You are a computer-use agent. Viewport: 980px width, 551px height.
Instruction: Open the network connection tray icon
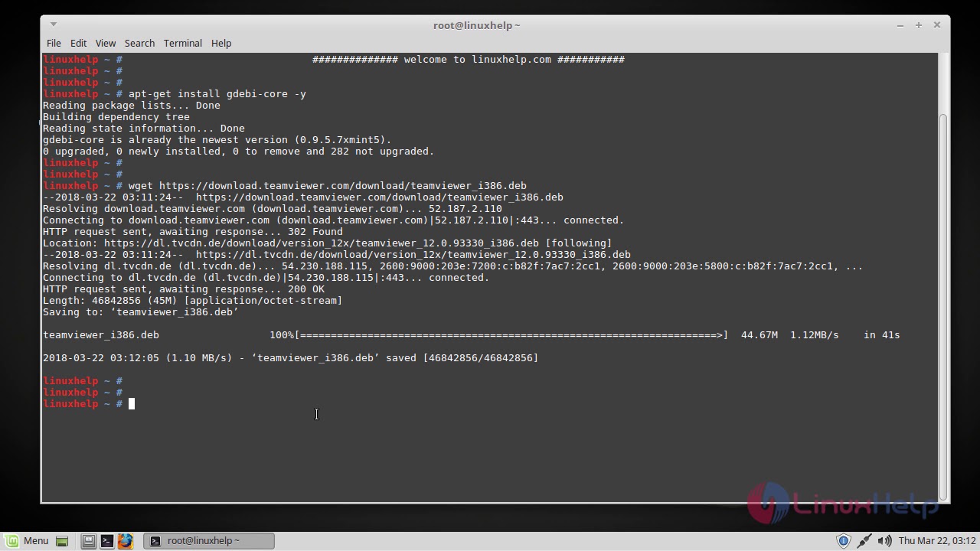pyautogui.click(x=864, y=541)
